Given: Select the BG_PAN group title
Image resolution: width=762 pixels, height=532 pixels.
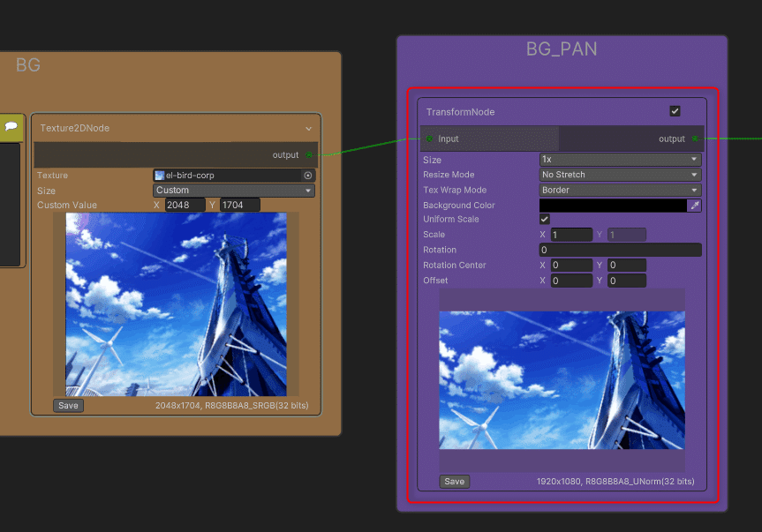Looking at the screenshot, I should click(x=562, y=49).
